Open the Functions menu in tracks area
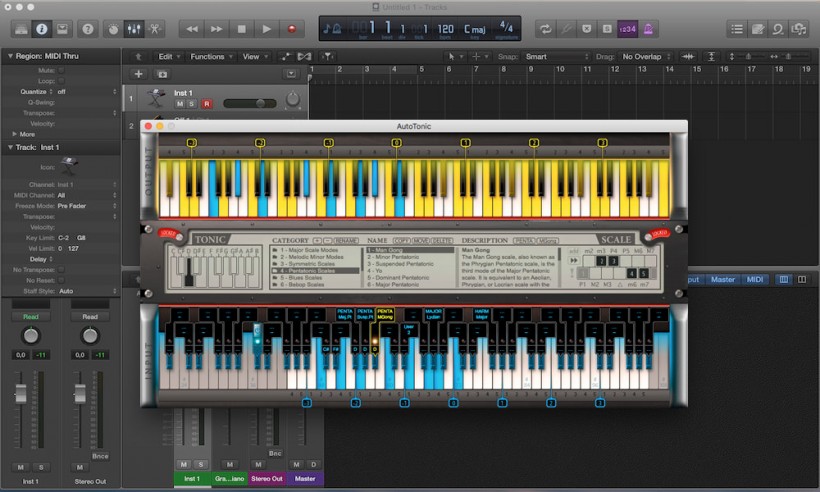Image resolution: width=820 pixels, height=492 pixels. 210,57
